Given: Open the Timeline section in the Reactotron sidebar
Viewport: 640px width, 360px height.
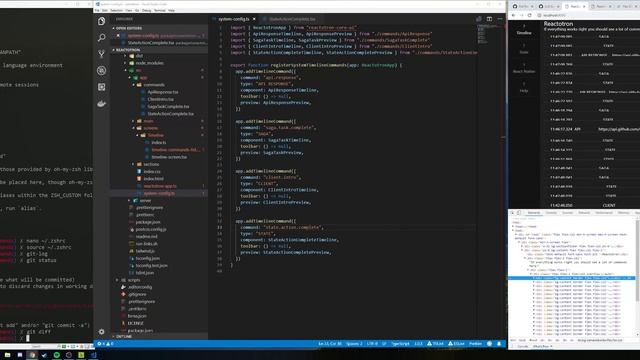Looking at the screenshot, I should click(x=524, y=30).
